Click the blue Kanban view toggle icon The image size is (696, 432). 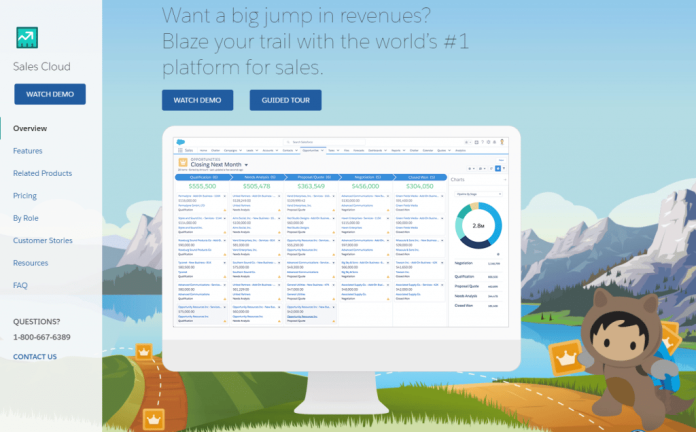(x=498, y=169)
